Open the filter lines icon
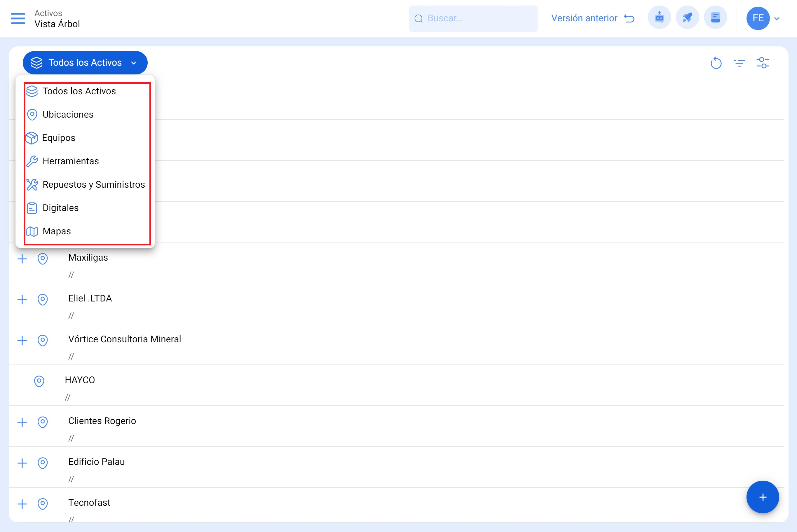The image size is (797, 532). (x=739, y=63)
